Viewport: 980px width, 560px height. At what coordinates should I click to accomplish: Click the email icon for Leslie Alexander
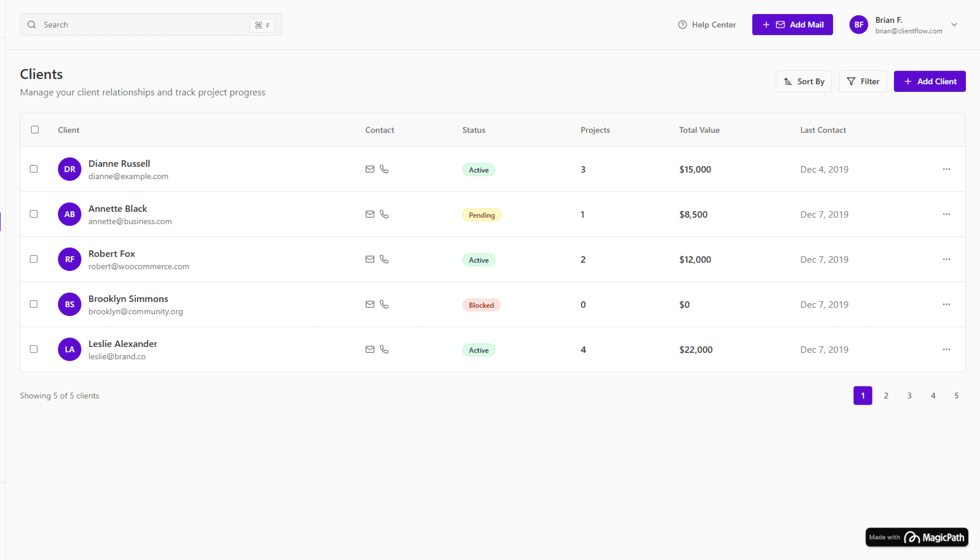pos(369,349)
